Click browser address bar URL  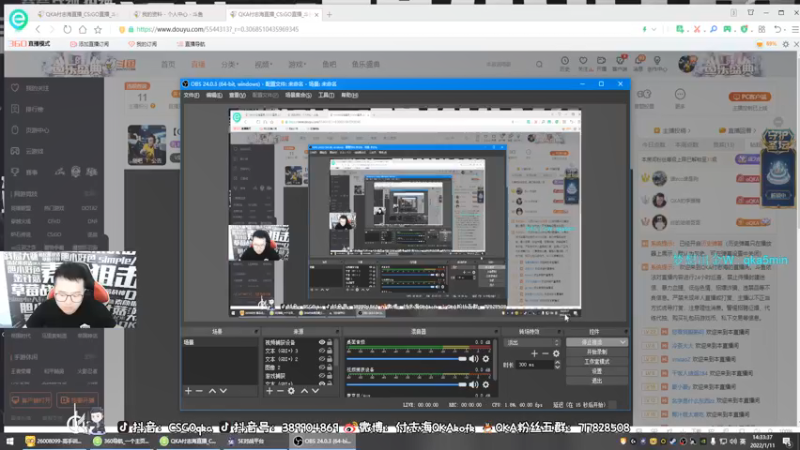(217, 30)
